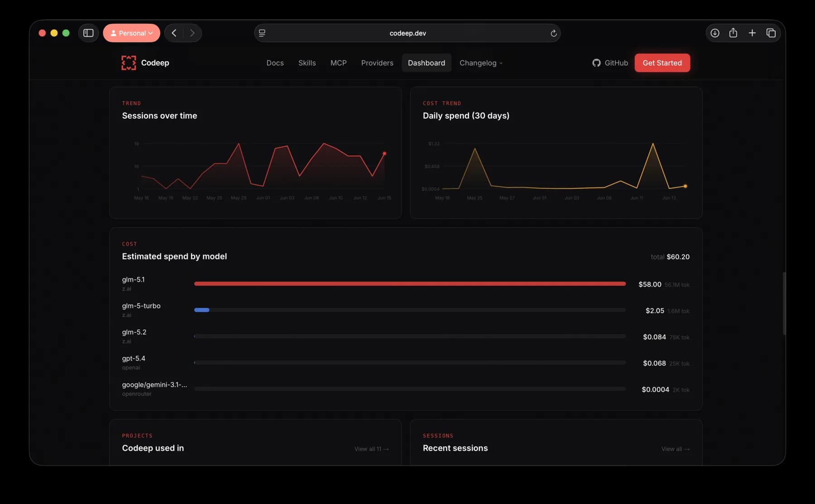The width and height of the screenshot is (815, 504).
Task: Click the "glm-5.2" model name
Action: 134,332
